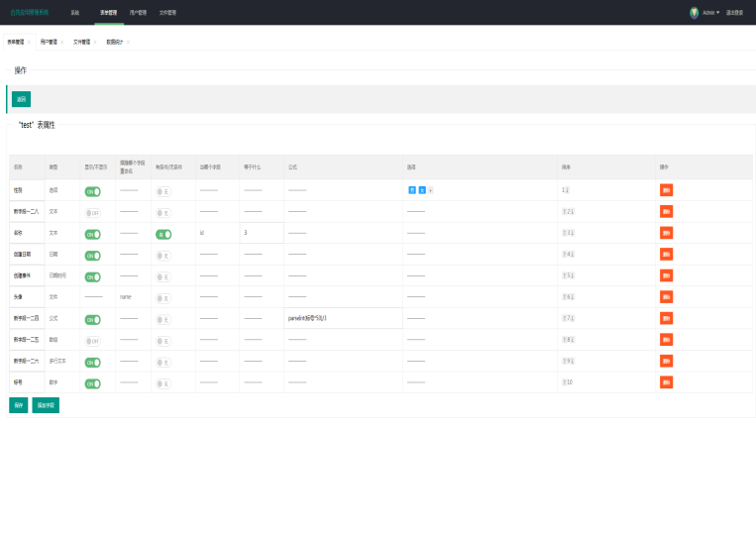Image resolution: width=756 pixels, height=543 pixels.
Task: Open the Admin user dropdown menu
Action: click(709, 13)
